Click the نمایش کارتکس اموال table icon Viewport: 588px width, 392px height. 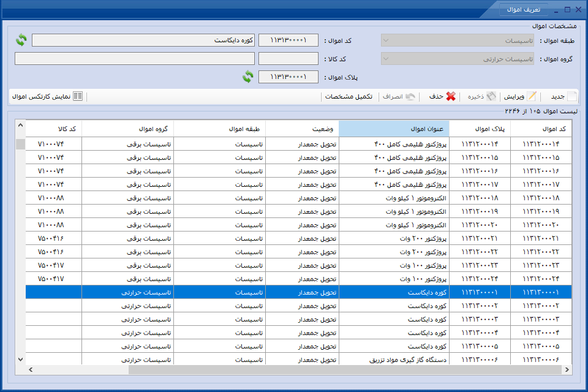click(78, 96)
